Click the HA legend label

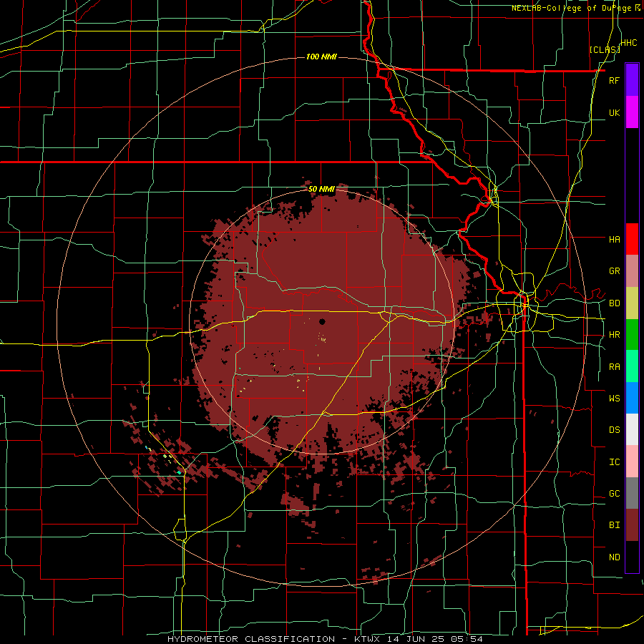click(614, 239)
